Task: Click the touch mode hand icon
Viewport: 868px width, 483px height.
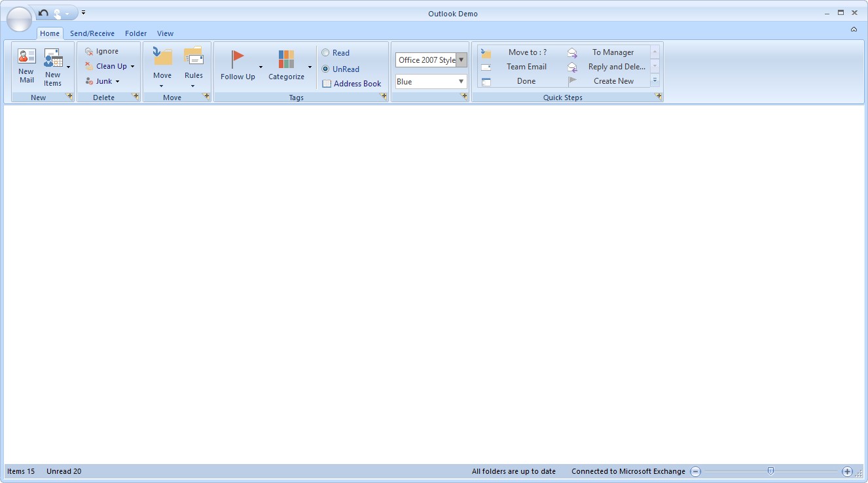Action: coord(57,13)
